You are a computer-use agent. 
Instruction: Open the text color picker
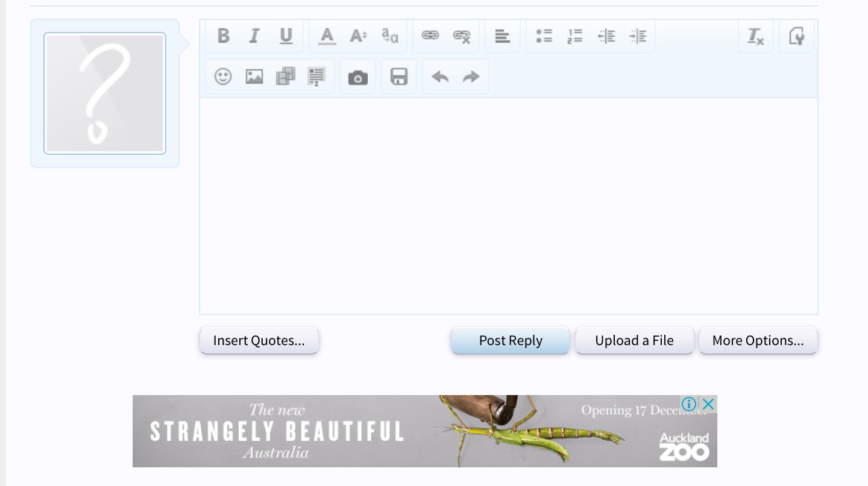click(x=327, y=36)
